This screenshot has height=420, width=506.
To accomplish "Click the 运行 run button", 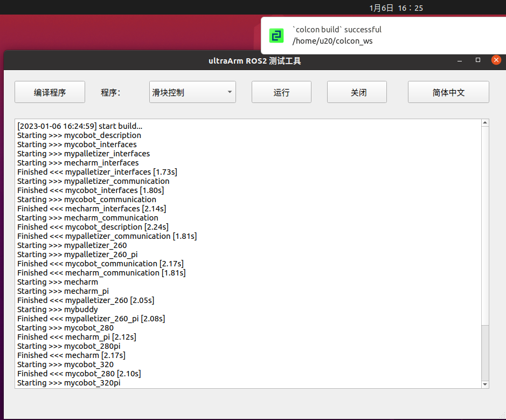I will click(281, 92).
